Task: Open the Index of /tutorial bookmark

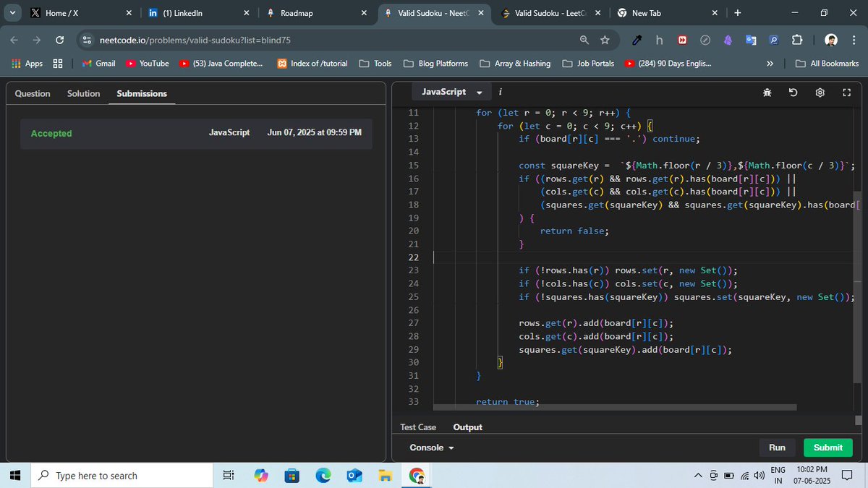Action: pyautogui.click(x=312, y=64)
